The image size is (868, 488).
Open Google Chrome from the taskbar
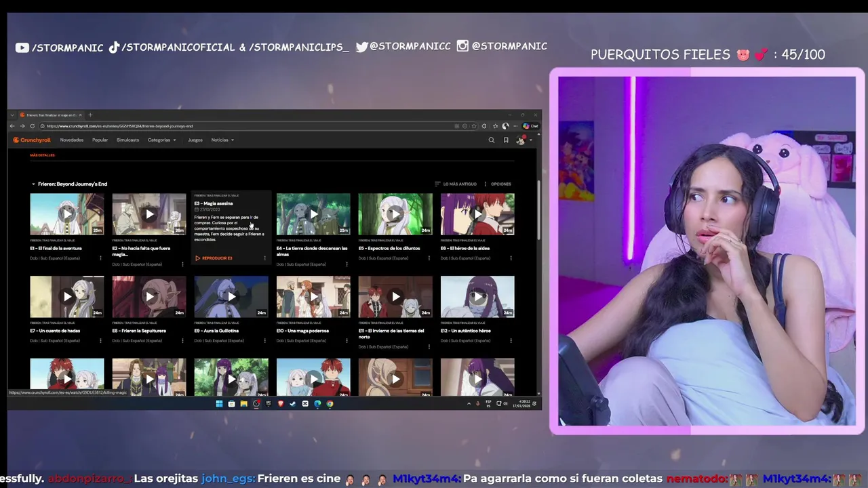(330, 404)
